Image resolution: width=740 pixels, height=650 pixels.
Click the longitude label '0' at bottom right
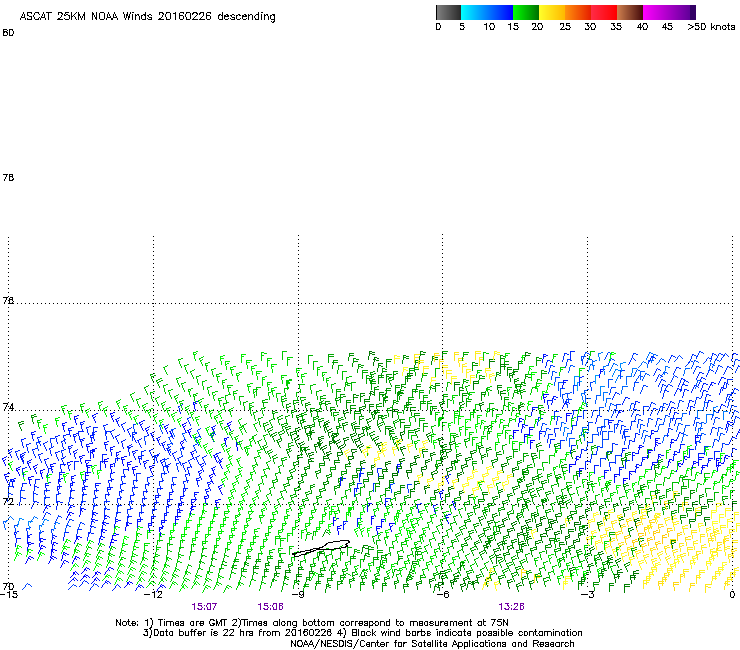coord(732,595)
